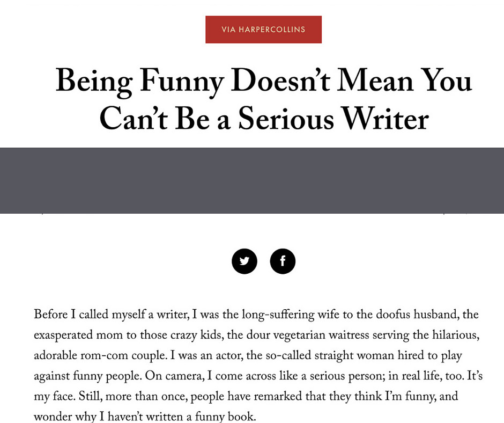Select the headline word "Serious"
504x423 pixels.
click(286, 119)
